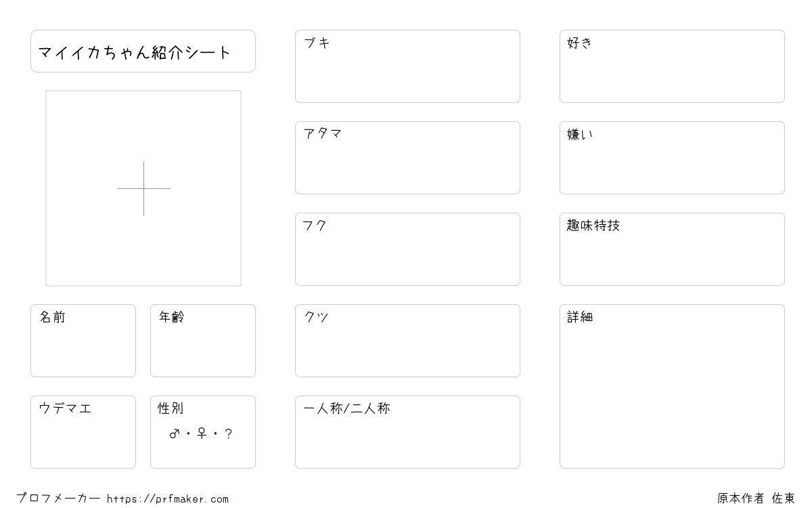The height and width of the screenshot is (508, 812).
Task: Click the 名前 name field
Action: [x=83, y=341]
